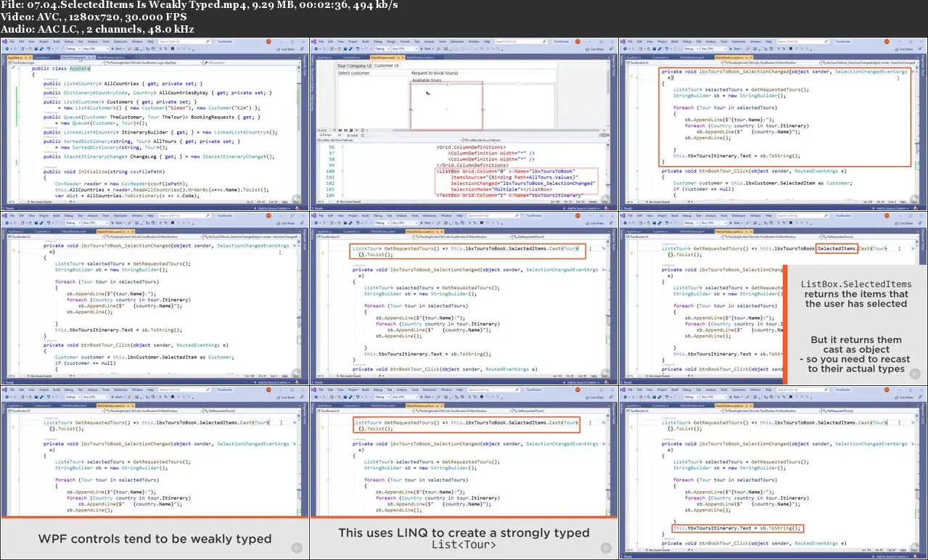
Task: Open Debug configuration dropdown in AppData frame
Action: (x=73, y=49)
